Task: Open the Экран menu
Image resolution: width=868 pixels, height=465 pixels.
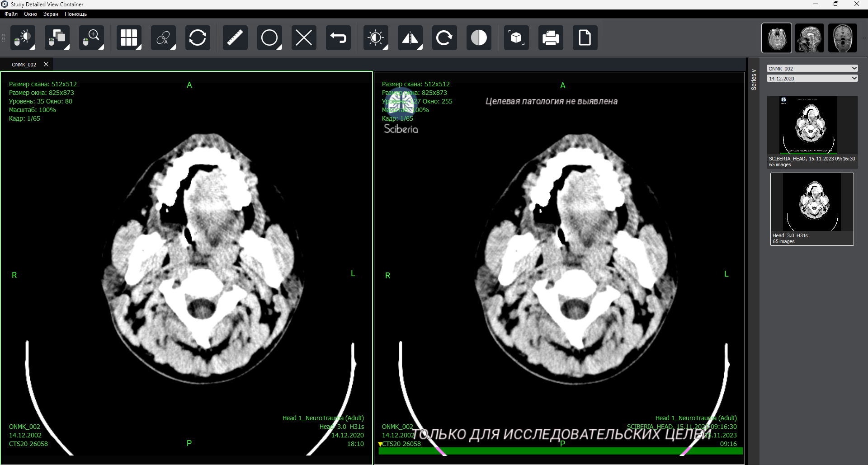Action: pos(51,14)
